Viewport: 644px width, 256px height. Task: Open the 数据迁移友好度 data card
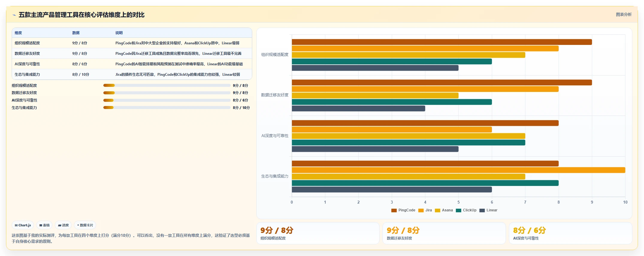coord(444,233)
